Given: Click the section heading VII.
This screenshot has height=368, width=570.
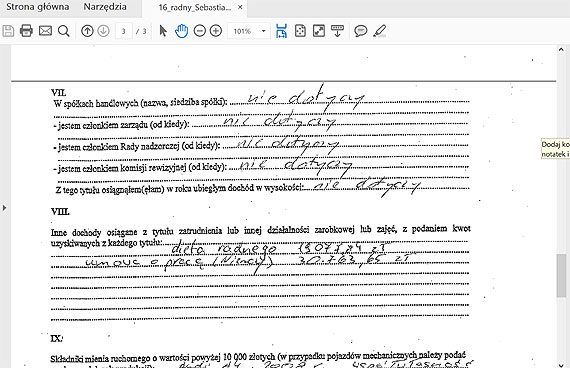Looking at the screenshot, I should (58, 92).
